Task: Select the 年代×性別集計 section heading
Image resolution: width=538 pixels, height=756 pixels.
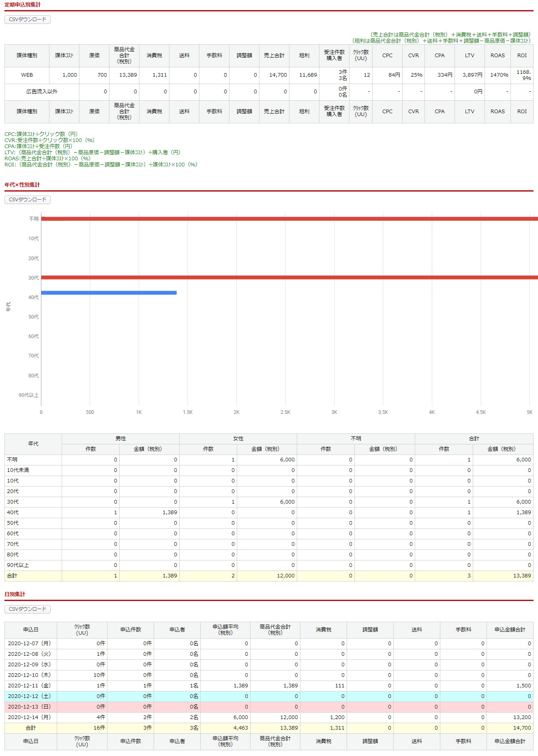Action: [x=22, y=185]
